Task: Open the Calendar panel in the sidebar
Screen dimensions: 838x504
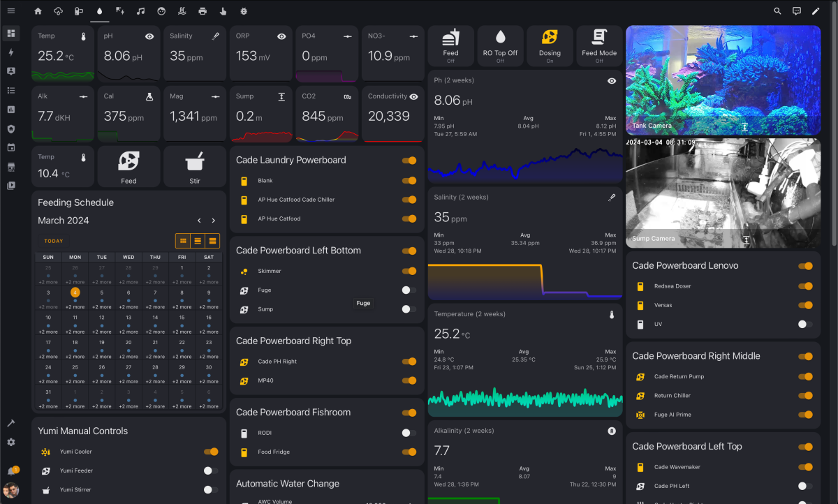Action: (11, 147)
